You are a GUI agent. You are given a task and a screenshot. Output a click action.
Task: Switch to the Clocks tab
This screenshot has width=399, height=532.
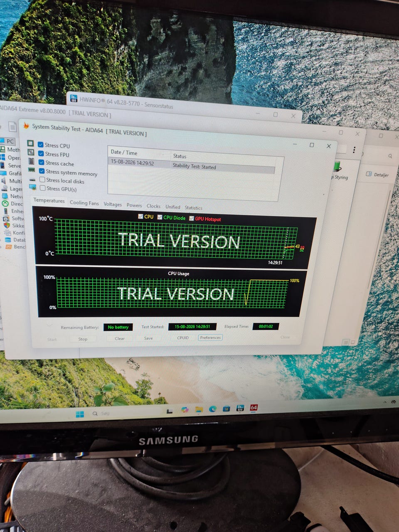pyautogui.click(x=153, y=206)
